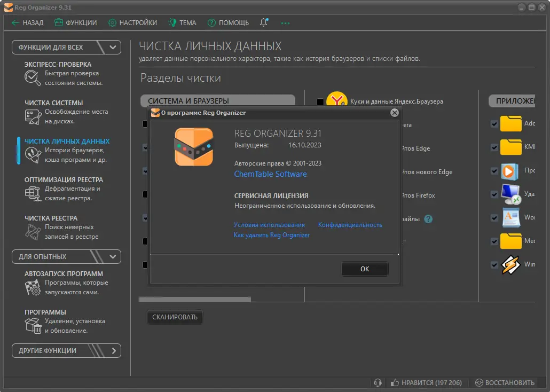Click the notification bell icon

point(264,22)
